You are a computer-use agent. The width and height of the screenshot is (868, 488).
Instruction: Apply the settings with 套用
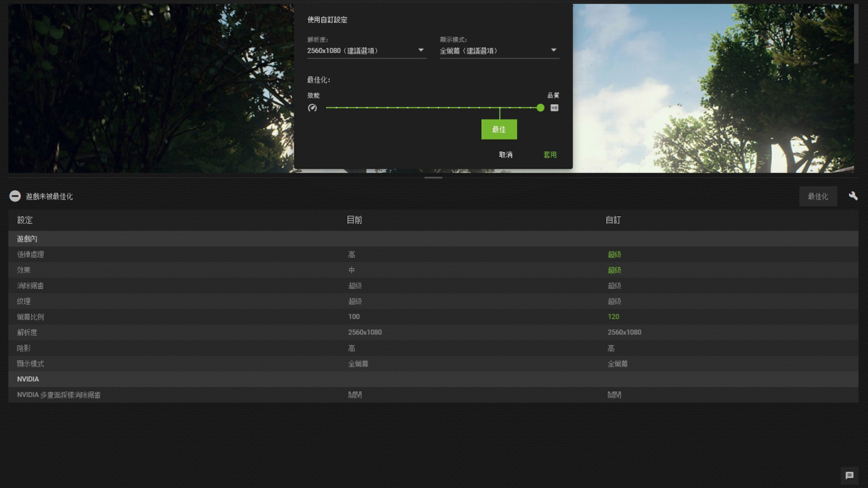550,155
